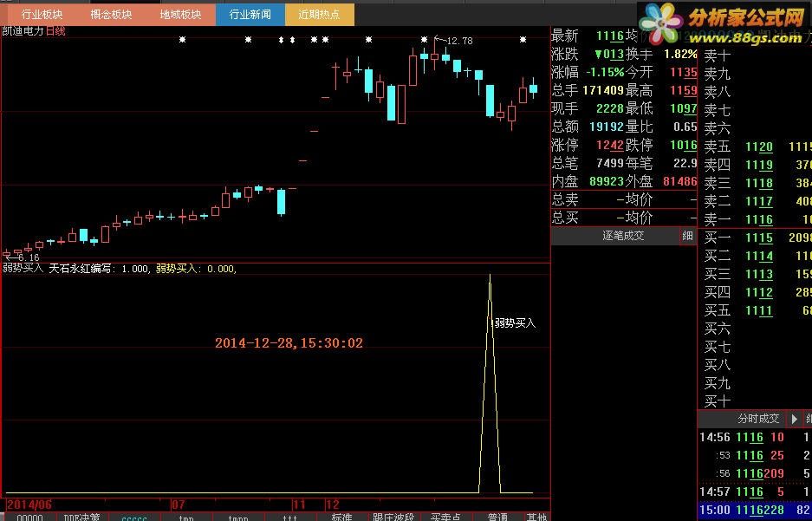Click the 外盘 value 81486
The image size is (812, 521).
tap(680, 181)
